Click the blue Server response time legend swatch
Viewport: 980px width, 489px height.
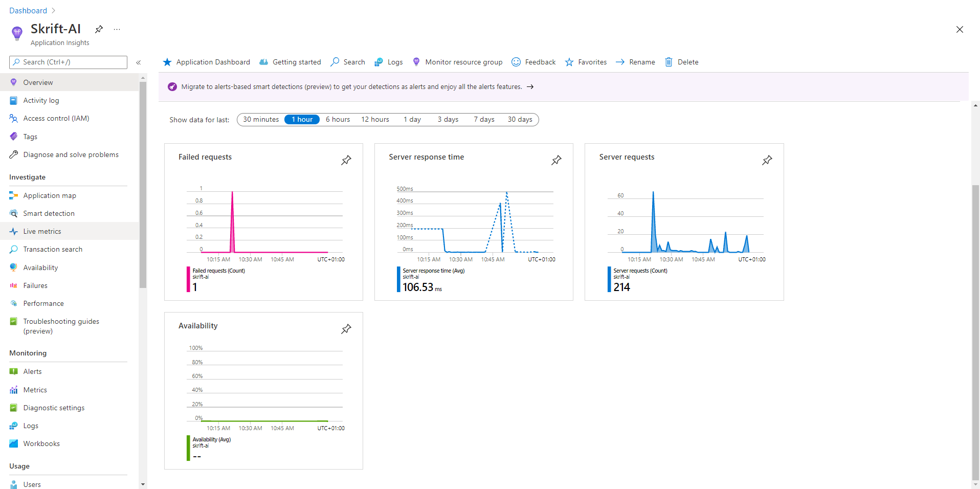pos(398,279)
